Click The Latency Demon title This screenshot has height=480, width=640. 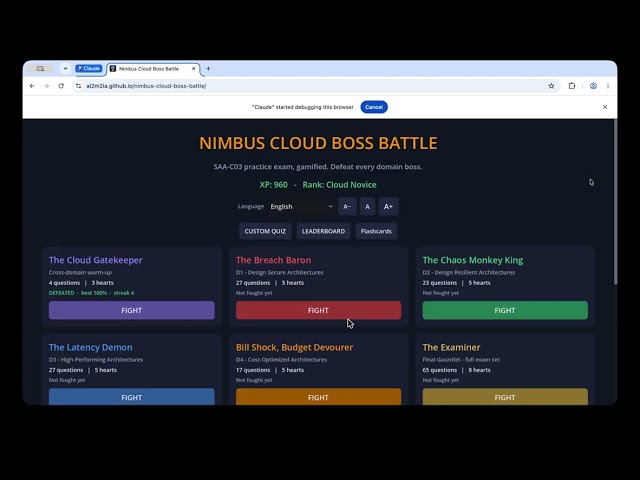coord(91,347)
